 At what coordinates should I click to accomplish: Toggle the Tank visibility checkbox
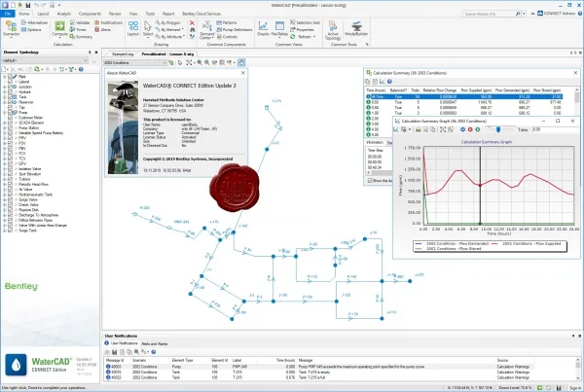coord(10,97)
